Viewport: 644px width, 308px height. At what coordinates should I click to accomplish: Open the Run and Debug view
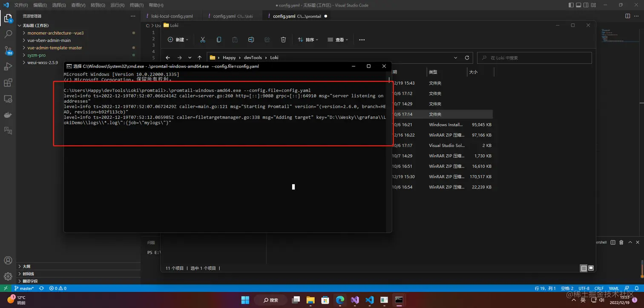(8, 67)
